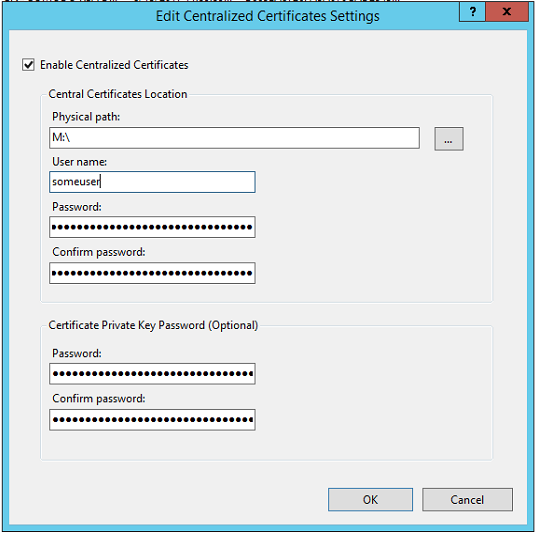This screenshot has height=533, width=536.
Task: Toggle the Enable Centralized Certificates checkbox
Action: (x=28, y=65)
